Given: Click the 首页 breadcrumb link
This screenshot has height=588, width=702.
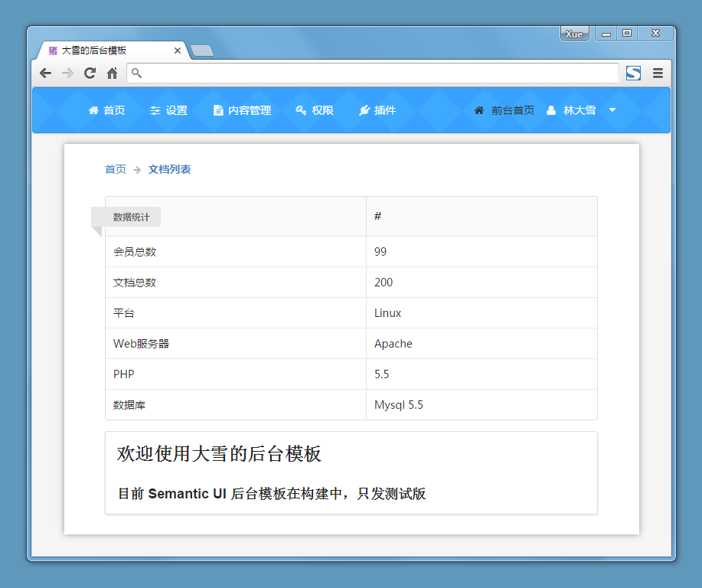Looking at the screenshot, I should (116, 169).
